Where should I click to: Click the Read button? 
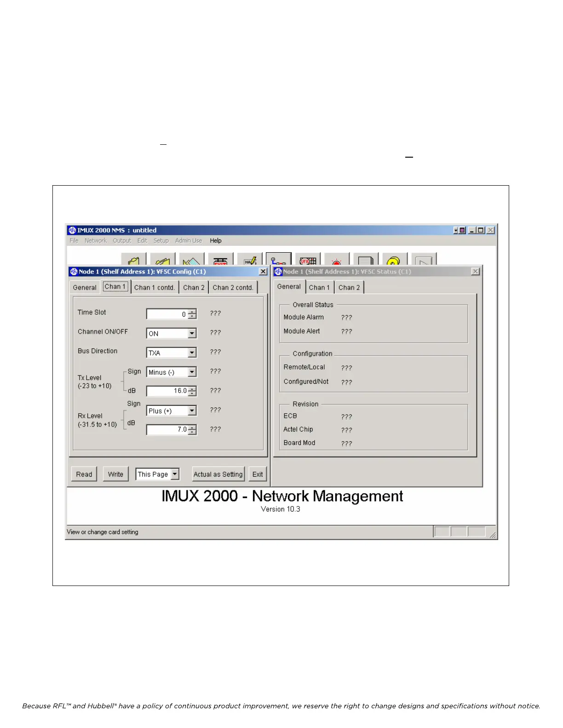(84, 474)
